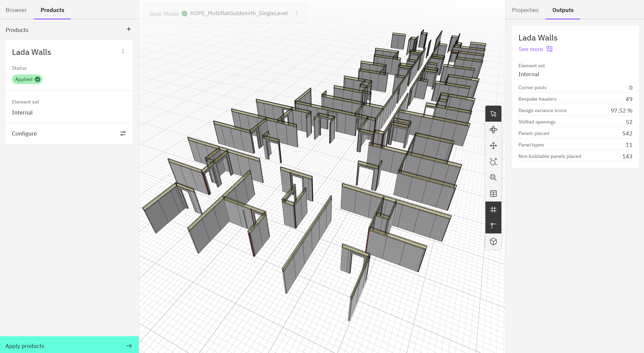Switch to the Properties tab
The image size is (644, 353).
525,10
